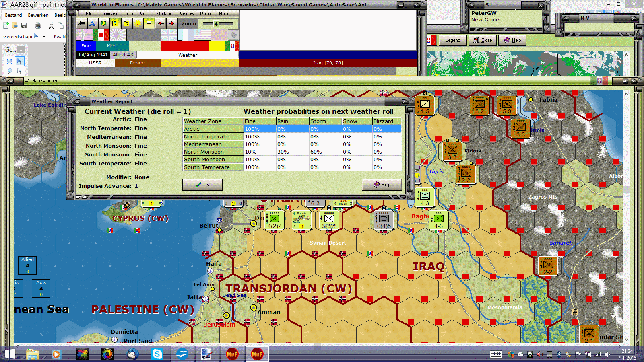Click the Italian flag with blue shield
Viewport: 644px width, 362px height.
coord(101,35)
